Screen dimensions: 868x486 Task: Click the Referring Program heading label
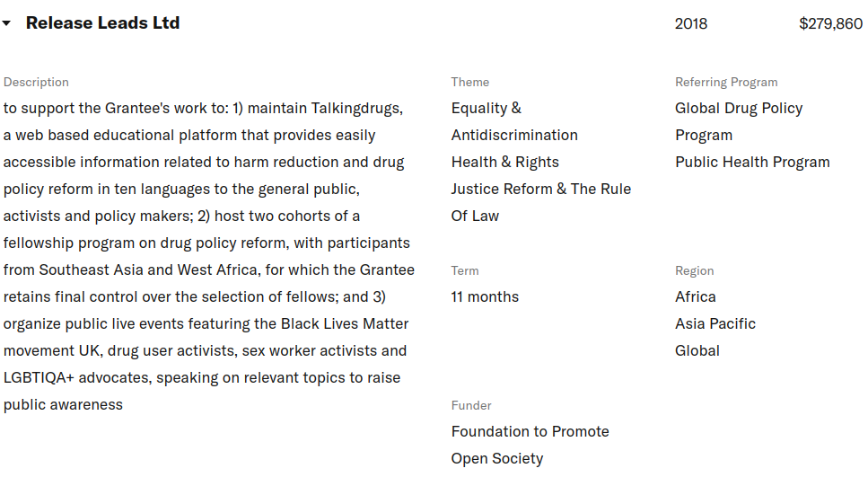click(x=726, y=82)
